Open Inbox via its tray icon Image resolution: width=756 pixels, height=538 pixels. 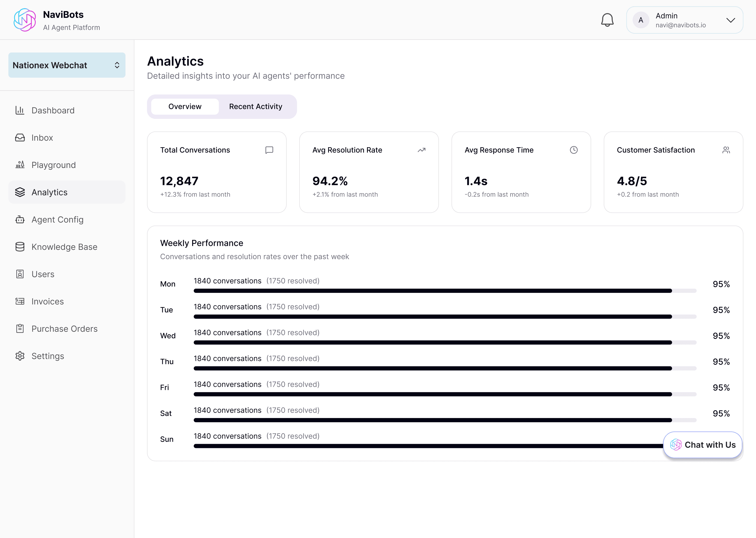click(x=20, y=138)
